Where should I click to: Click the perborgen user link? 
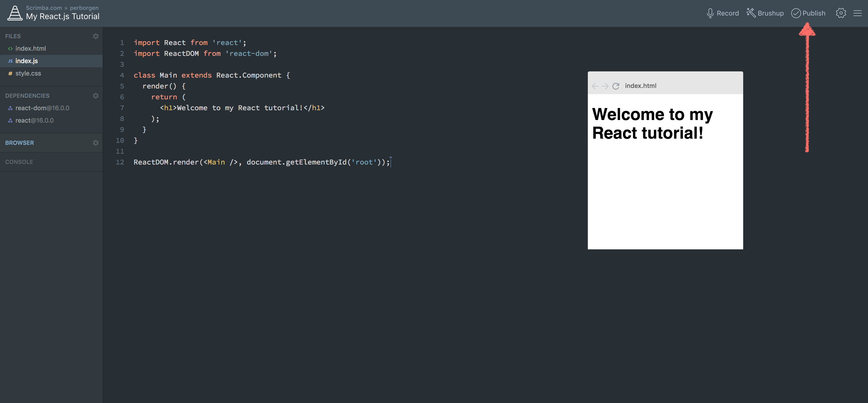click(x=84, y=8)
